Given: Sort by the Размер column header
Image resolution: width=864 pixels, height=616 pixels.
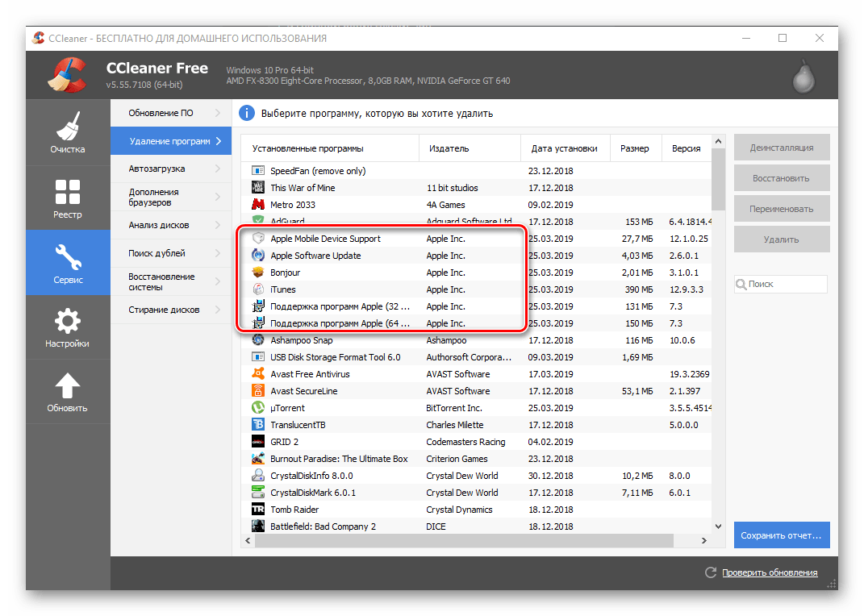Looking at the screenshot, I should [x=636, y=148].
